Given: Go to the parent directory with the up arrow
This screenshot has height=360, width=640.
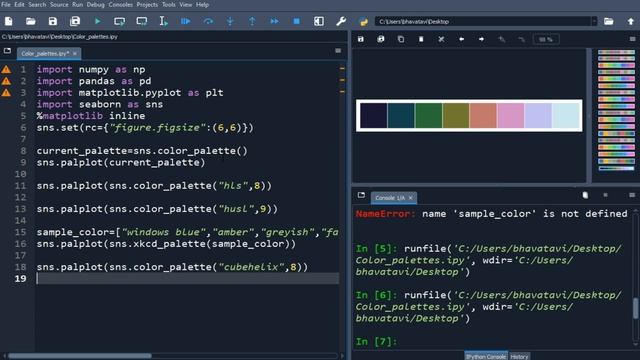Looking at the screenshot, I should (631, 21).
